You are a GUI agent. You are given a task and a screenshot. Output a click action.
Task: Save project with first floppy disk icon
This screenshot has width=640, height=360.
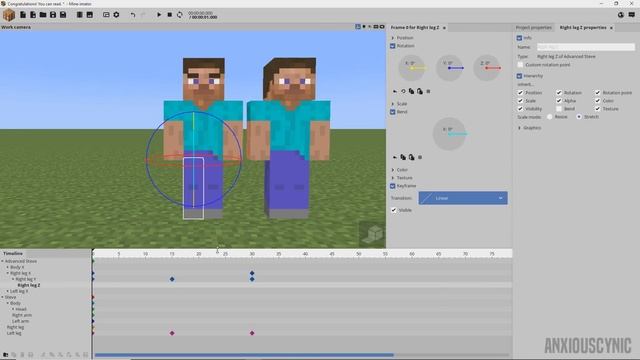coord(53,15)
